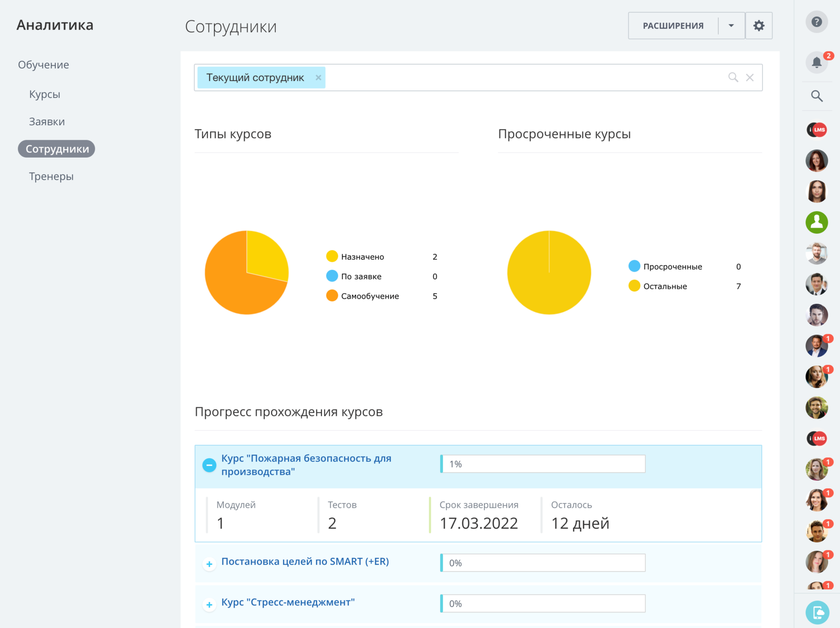Remove the Текущий сотрудник filter chip
Viewport: 840px width, 628px height.
click(x=318, y=77)
